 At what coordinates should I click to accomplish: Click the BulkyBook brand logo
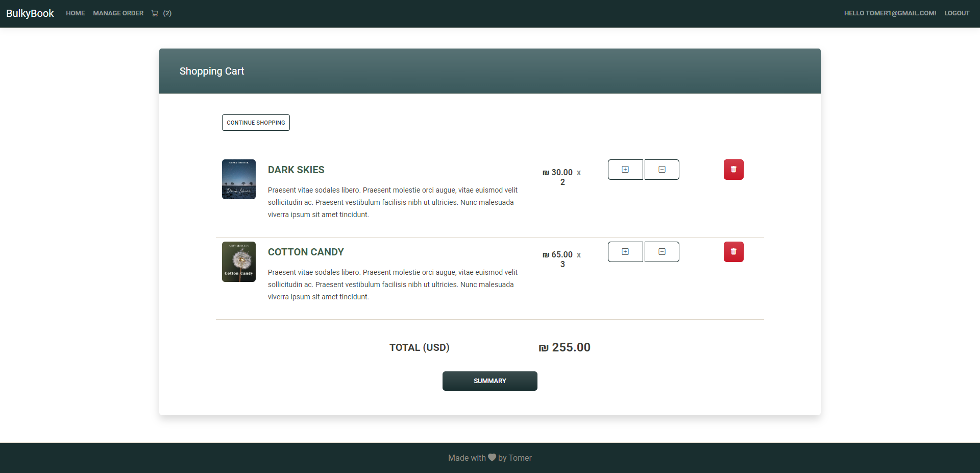tap(30, 13)
